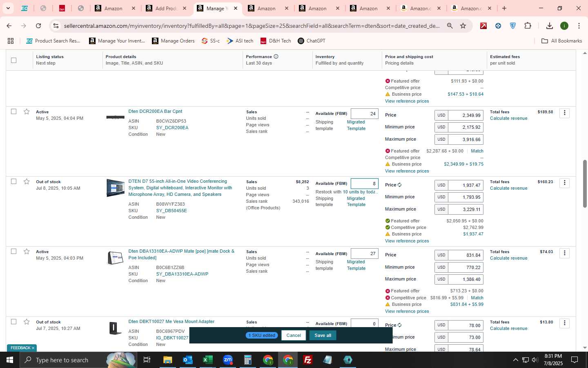Star the DTEN D7 55-inch listing
Image resolution: width=588 pixels, height=368 pixels.
[x=27, y=182]
